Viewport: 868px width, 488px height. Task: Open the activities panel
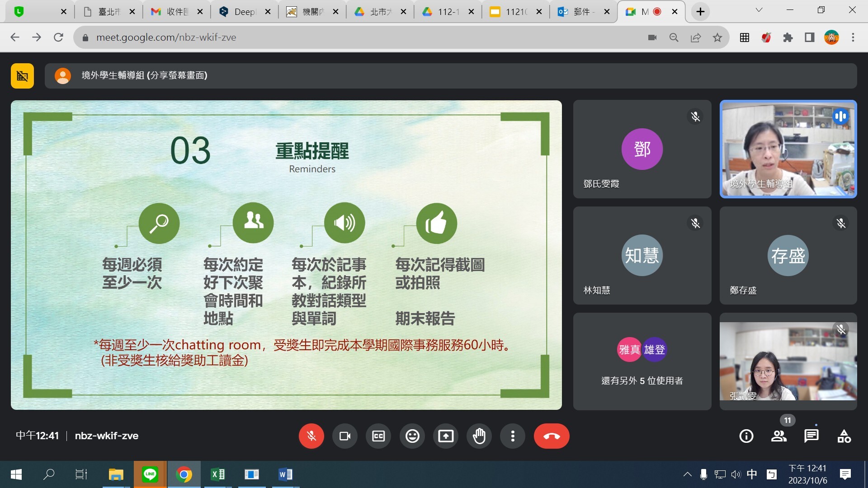[x=844, y=436]
